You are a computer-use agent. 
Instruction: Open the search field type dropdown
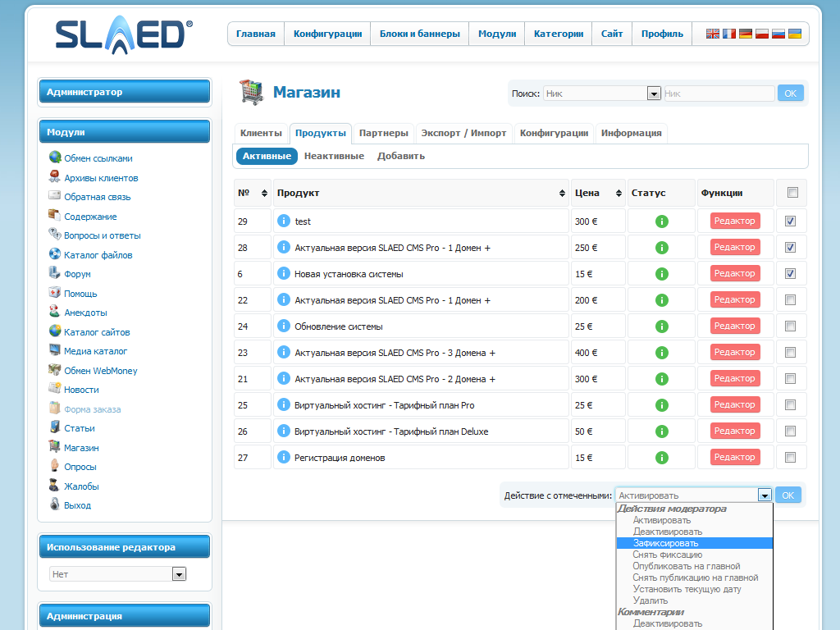[654, 94]
